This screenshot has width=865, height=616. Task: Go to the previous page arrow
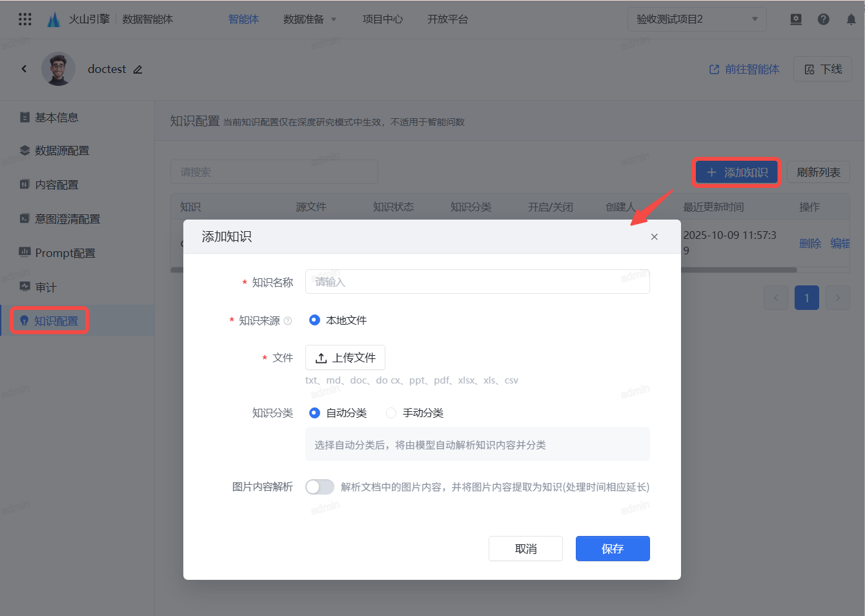776,298
